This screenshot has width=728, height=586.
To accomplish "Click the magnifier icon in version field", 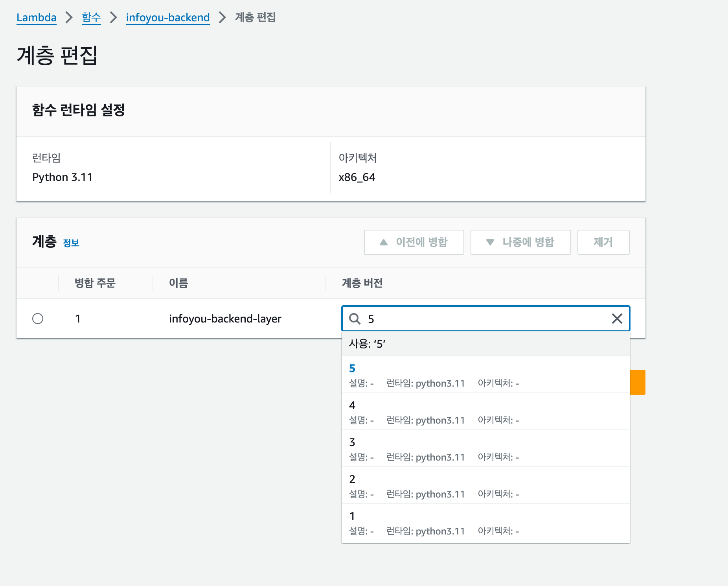I will pos(355,319).
